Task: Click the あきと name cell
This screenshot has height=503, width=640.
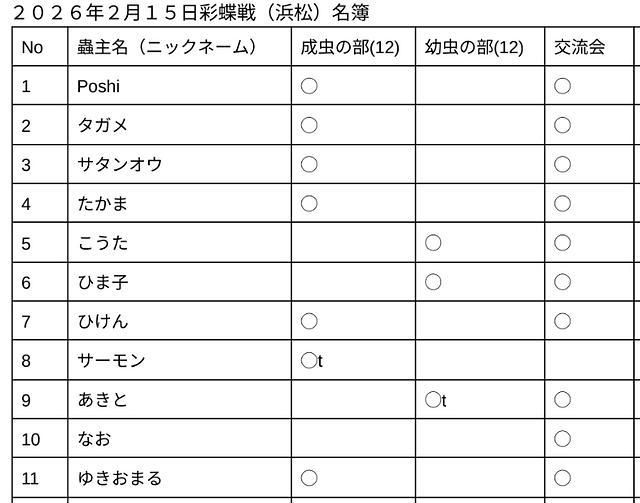Action: (x=180, y=399)
